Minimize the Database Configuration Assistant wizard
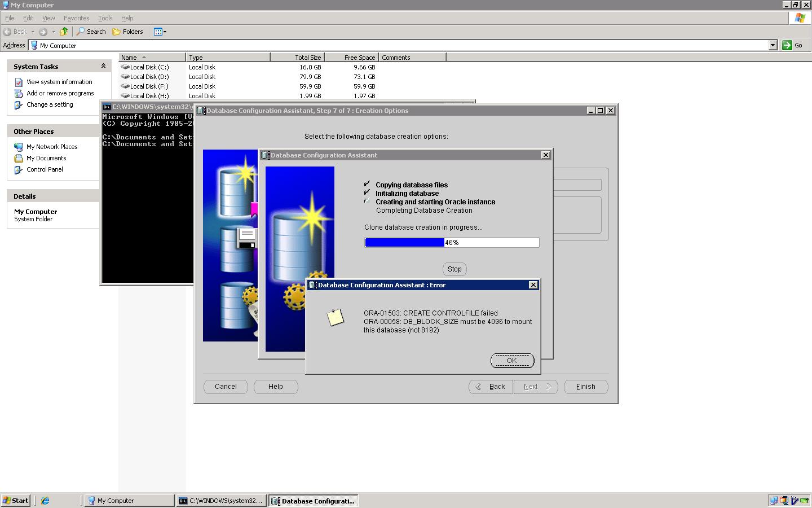The width and height of the screenshot is (812, 508). pos(591,111)
